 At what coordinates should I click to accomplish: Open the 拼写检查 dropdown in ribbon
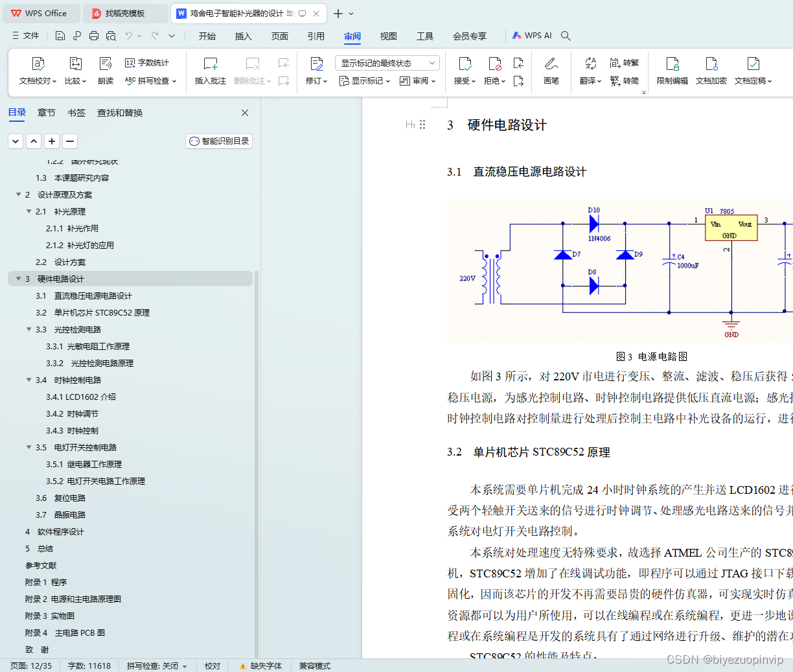[x=151, y=81]
